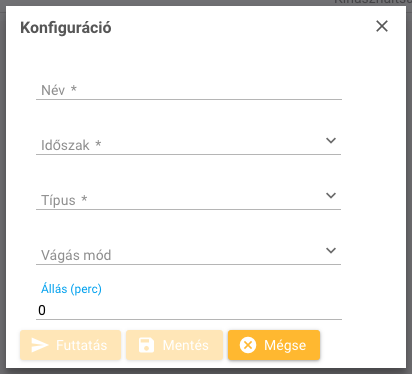Click the Futtatás button label

[x=81, y=345]
